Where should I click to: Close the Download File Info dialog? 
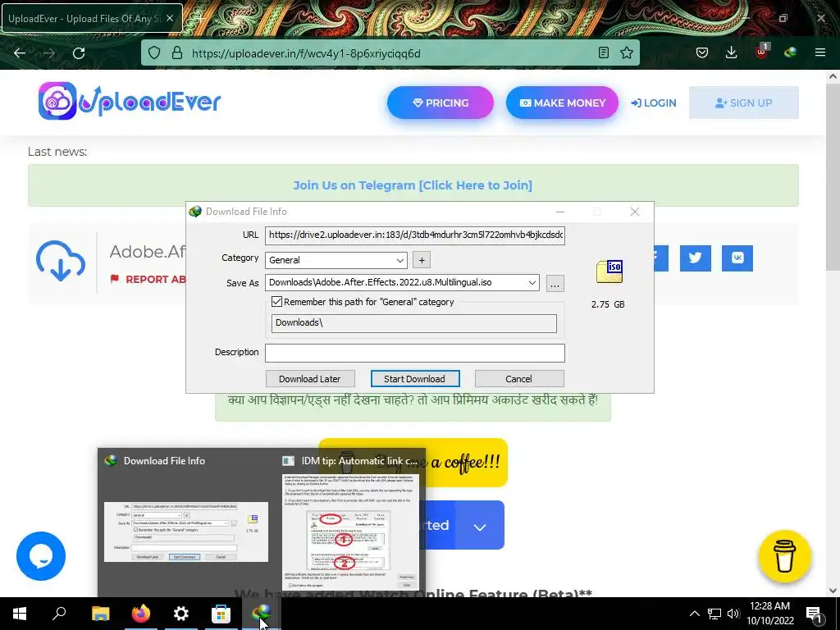point(635,212)
